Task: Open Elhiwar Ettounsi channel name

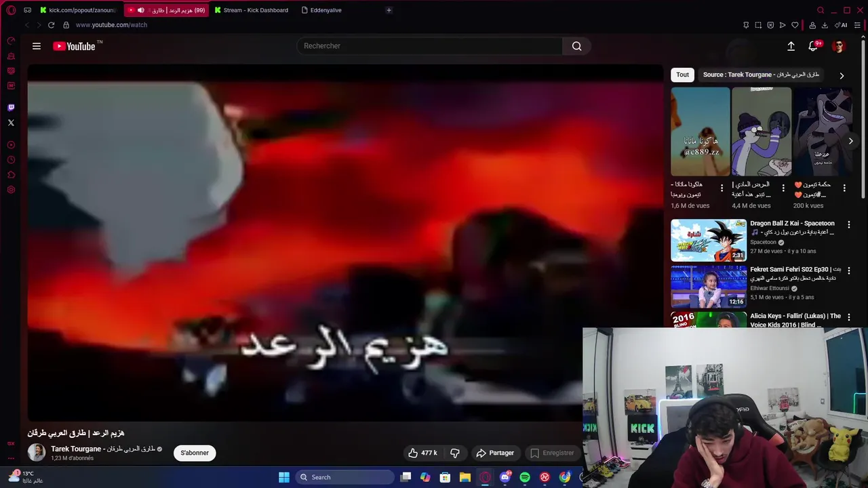Action: [770, 288]
